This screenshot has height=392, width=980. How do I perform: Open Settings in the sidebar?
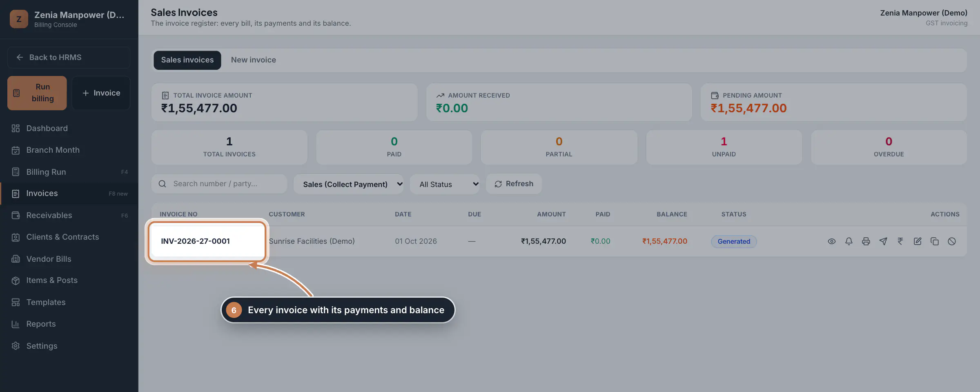69,346
